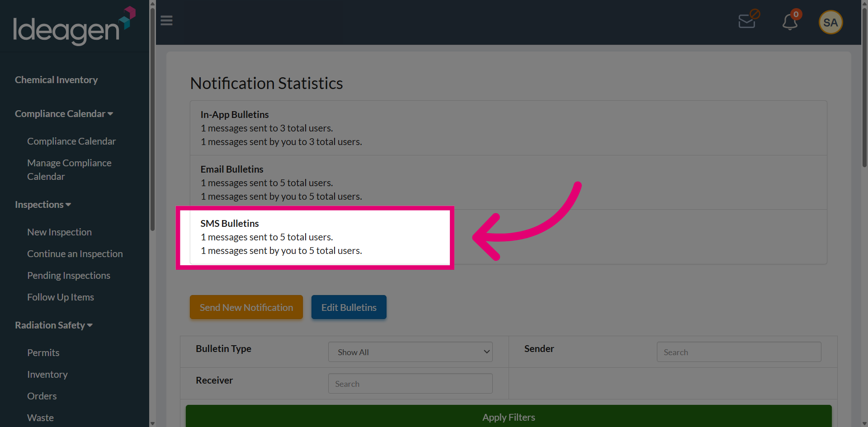Screen dimensions: 868x427
Task: Open Radiation Safety Permits
Action: (x=43, y=353)
